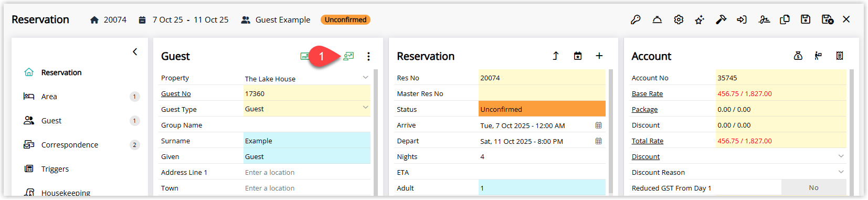Click the Master Res No field
The height and width of the screenshot is (200, 868).
[542, 93]
